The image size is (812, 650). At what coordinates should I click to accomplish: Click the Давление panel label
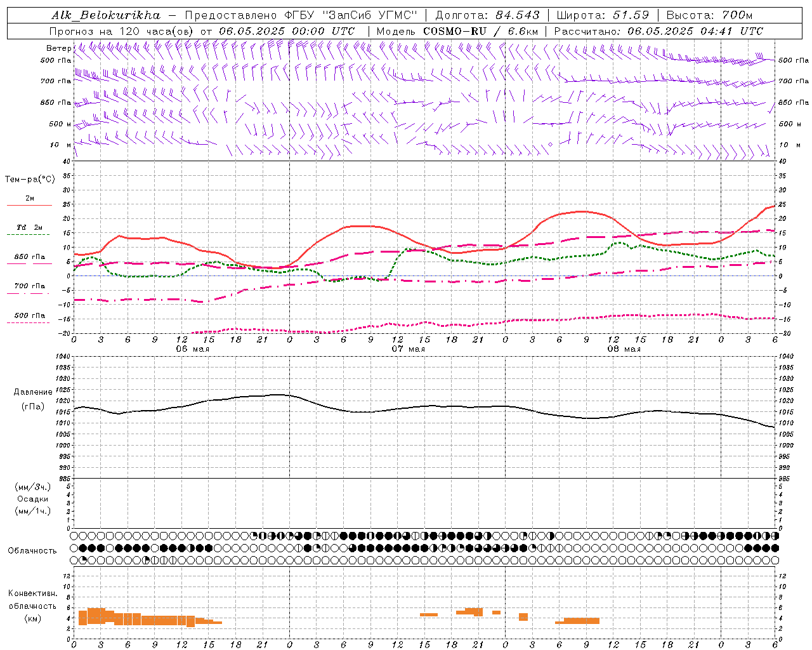(33, 392)
